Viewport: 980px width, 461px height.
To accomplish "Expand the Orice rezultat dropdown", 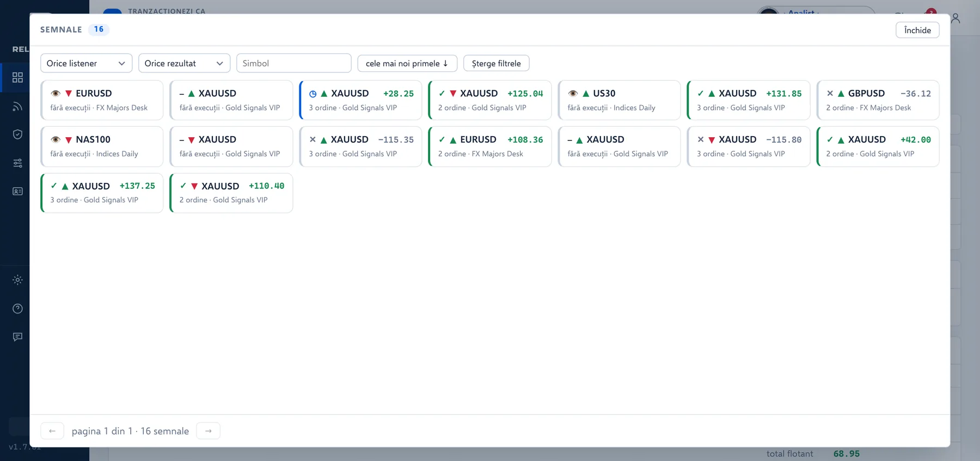I will (184, 63).
